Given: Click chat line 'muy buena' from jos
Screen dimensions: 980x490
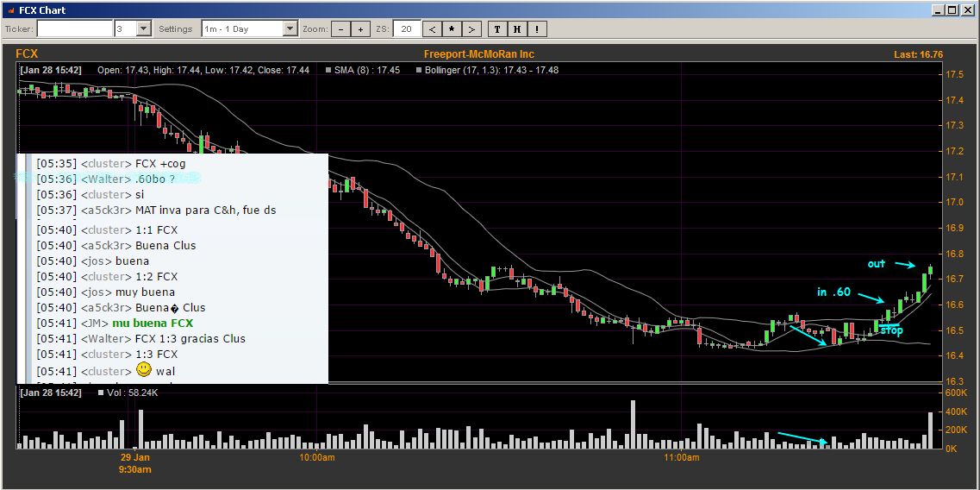Looking at the screenshot, I should point(145,292).
